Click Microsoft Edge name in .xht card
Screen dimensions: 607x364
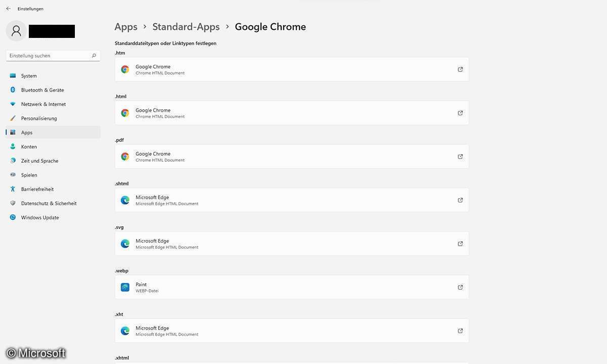click(152, 328)
